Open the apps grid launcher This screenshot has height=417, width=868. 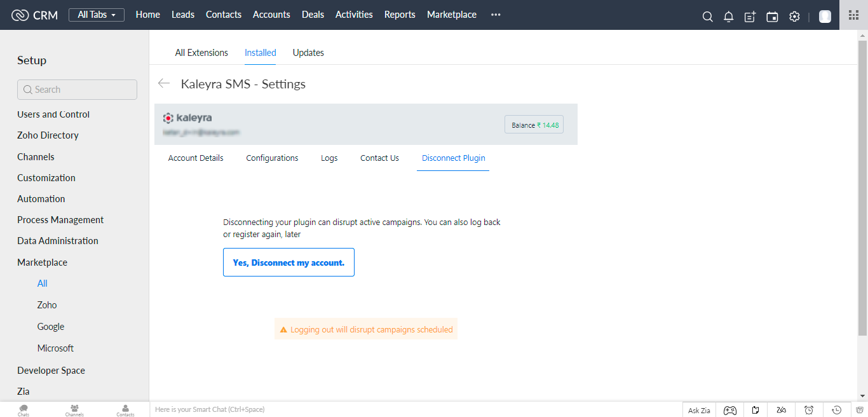pos(853,15)
